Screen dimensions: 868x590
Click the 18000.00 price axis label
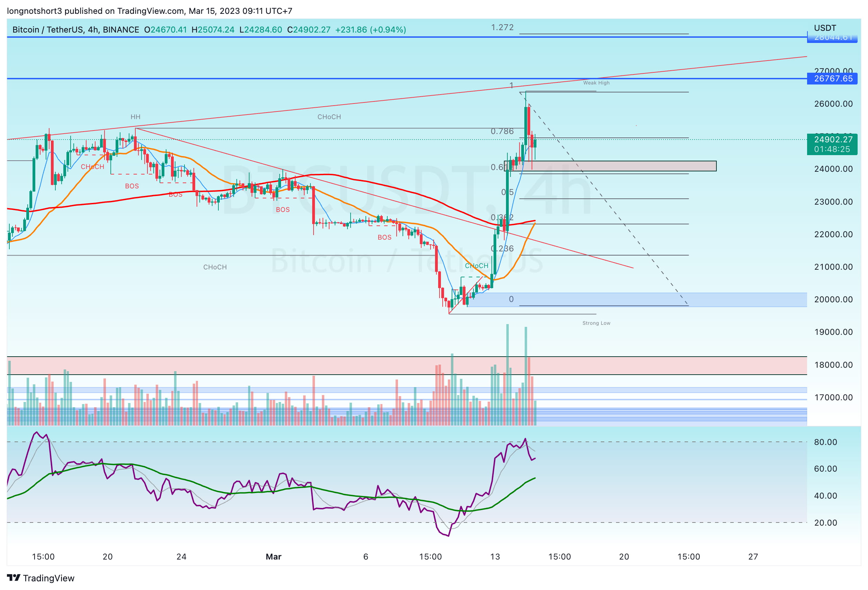[x=833, y=365]
